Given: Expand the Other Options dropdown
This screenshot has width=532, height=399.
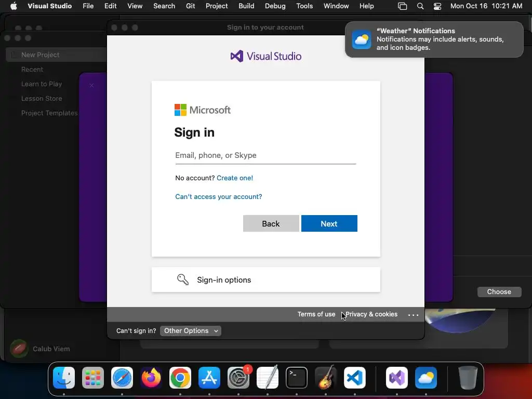Looking at the screenshot, I should (191, 331).
